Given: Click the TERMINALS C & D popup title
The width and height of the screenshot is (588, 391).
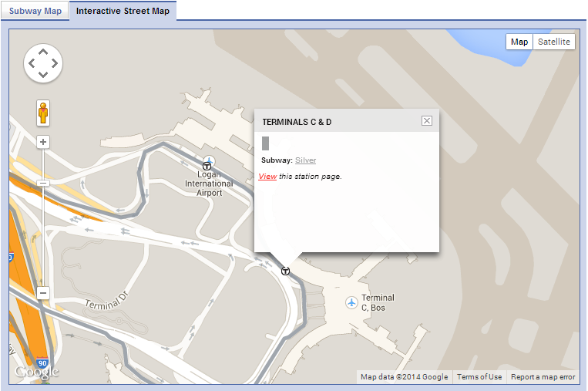Looking at the screenshot, I should 297,122.
